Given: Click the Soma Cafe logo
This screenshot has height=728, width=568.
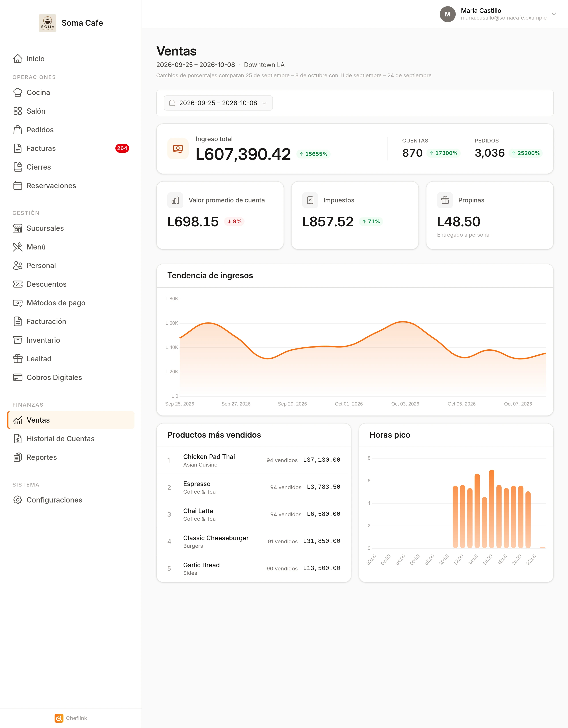Looking at the screenshot, I should tap(47, 23).
